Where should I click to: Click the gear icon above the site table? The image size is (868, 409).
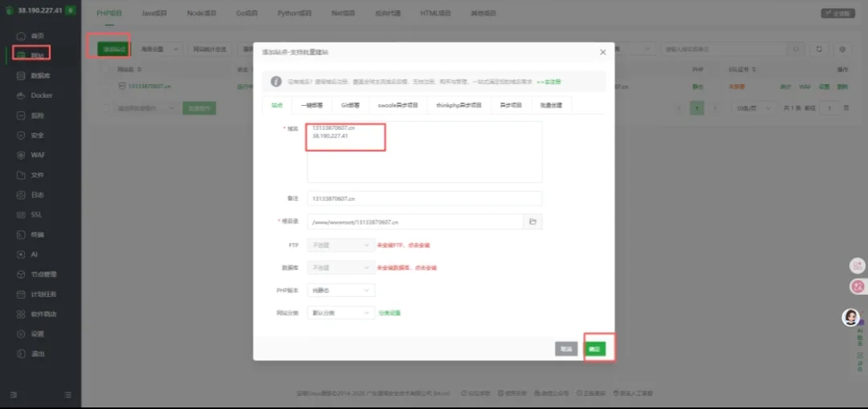842,49
